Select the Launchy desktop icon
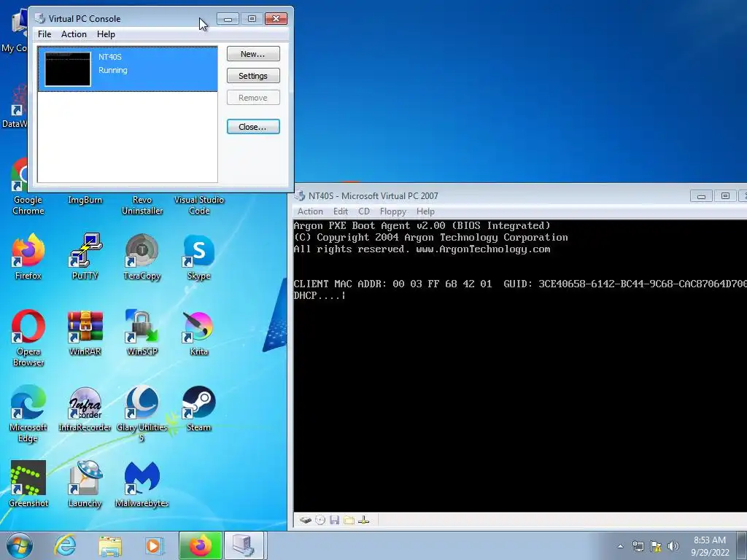Screen dimensions: 747x560 [85, 484]
